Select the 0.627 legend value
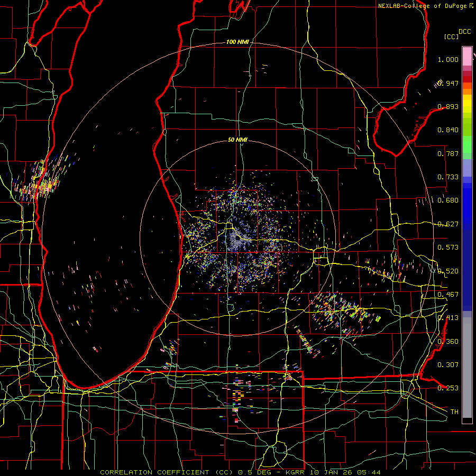This screenshot has width=476, height=476. [448, 224]
